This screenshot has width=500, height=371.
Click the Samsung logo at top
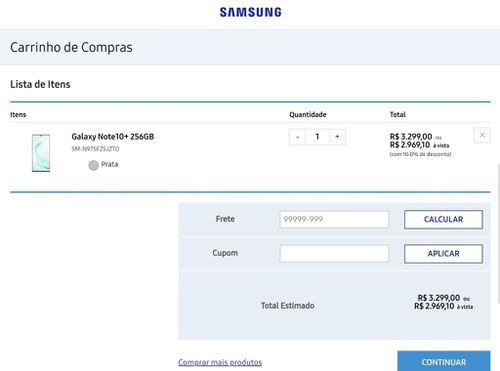pos(250,12)
